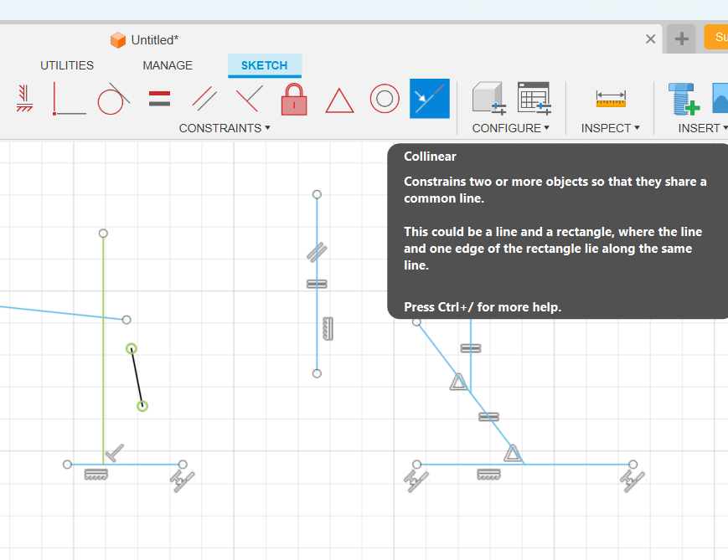This screenshot has width=728, height=560.
Task: Select the Untitled* document tab
Action: 155,40
